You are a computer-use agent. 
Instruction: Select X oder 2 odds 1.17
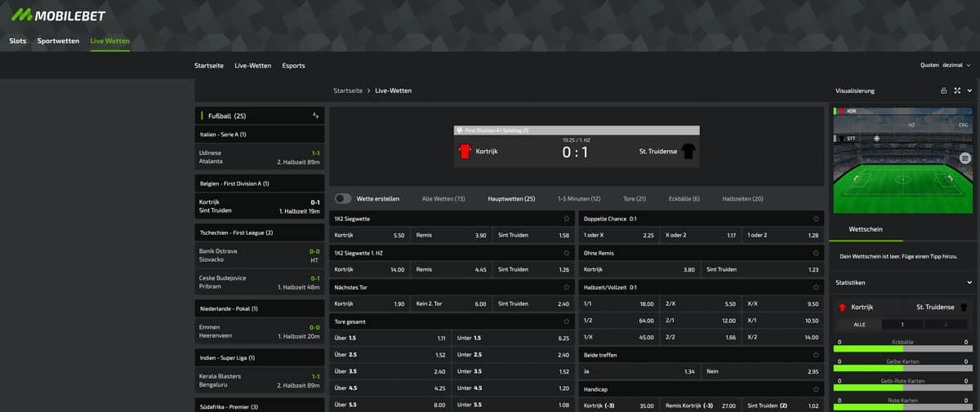(701, 235)
